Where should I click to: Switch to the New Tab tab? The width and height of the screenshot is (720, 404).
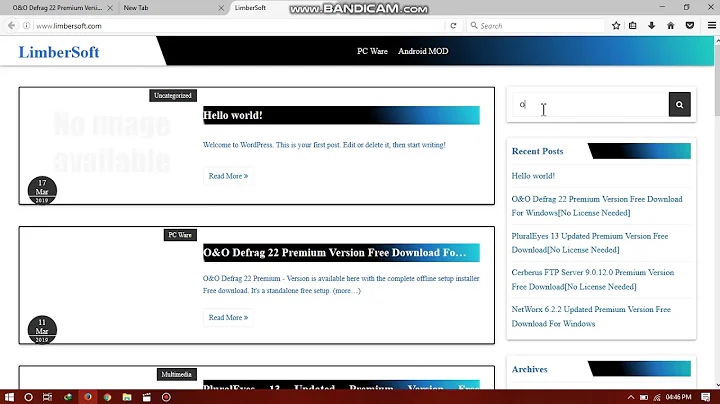136,8
